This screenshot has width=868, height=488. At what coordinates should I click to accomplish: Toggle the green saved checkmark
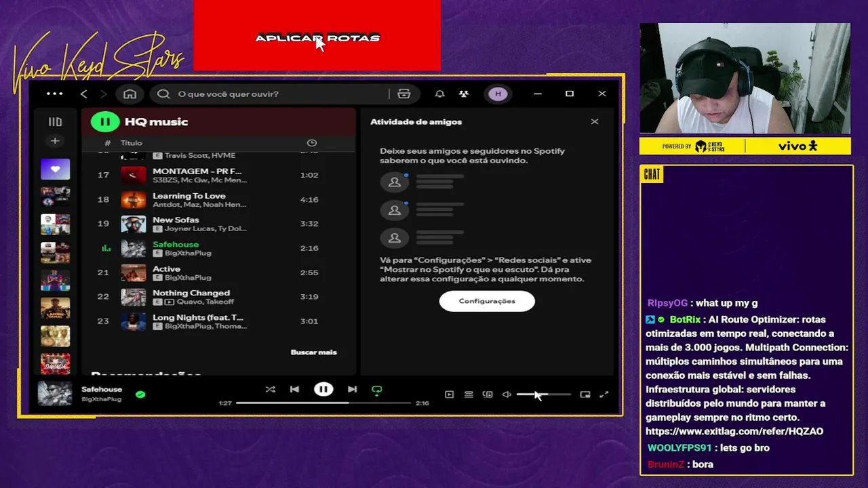point(140,394)
